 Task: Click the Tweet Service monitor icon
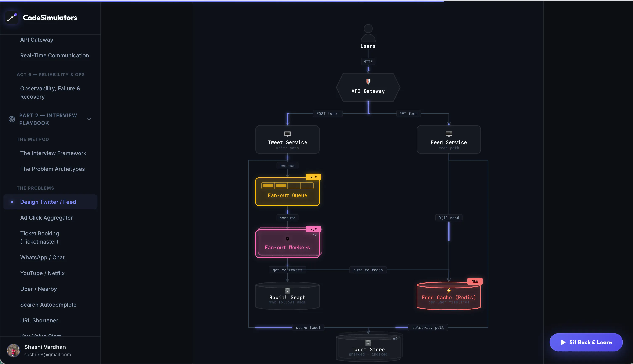click(x=287, y=134)
